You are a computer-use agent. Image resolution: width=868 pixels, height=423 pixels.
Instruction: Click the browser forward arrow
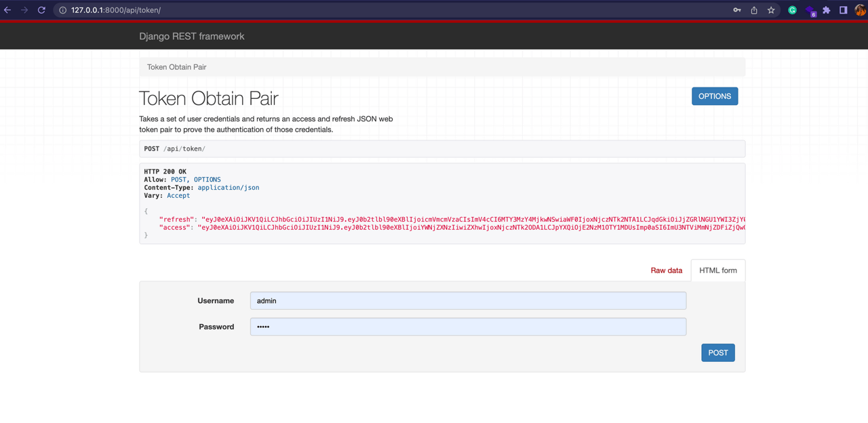[24, 10]
